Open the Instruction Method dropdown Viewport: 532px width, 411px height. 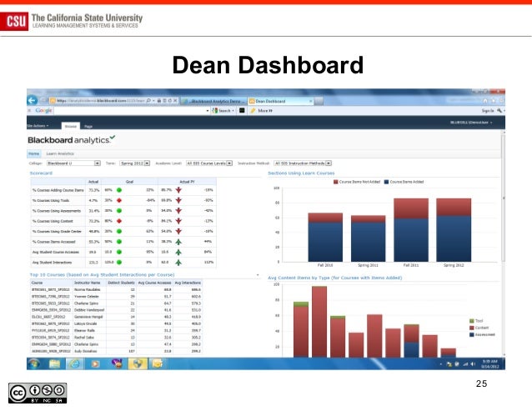coord(303,163)
